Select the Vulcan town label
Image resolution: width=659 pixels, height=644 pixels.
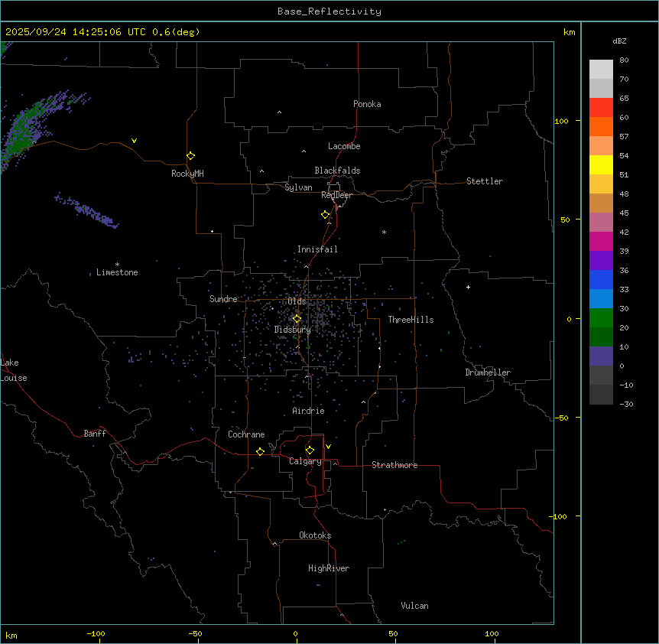point(414,606)
